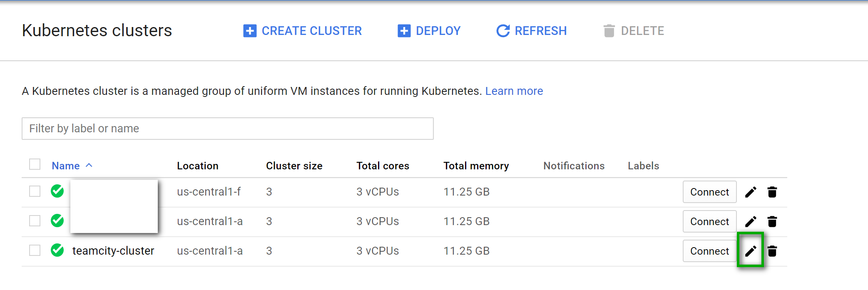Click the sort arrow next to the Name column
Image resolution: width=868 pixels, height=290 pixels.
click(x=89, y=165)
